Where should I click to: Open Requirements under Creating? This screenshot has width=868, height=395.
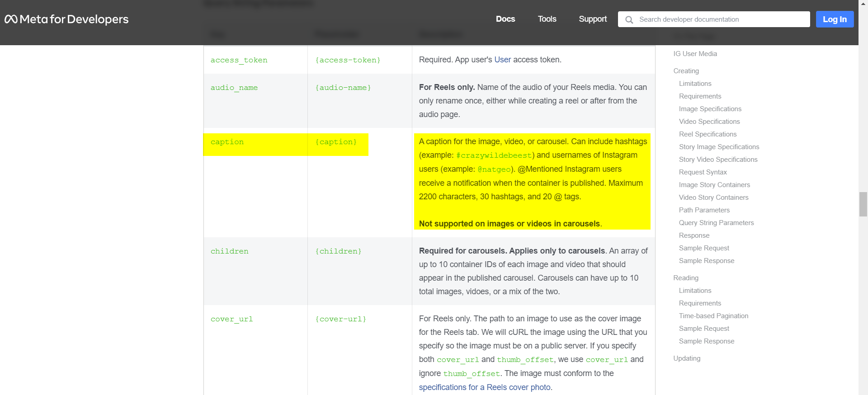700,96
